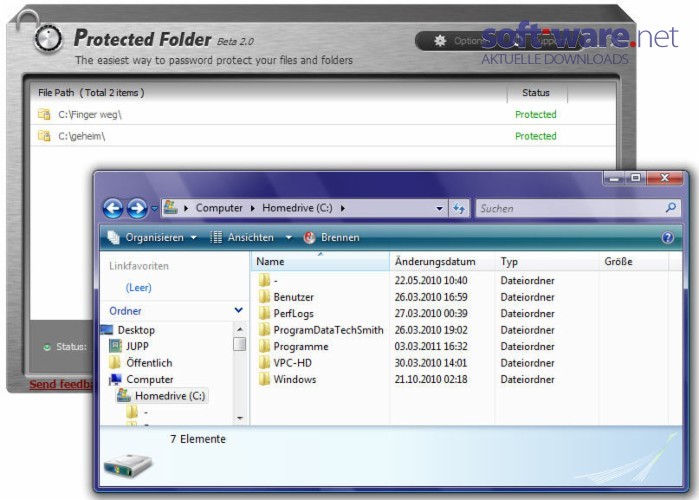Click the Ansichten toolbar button
Screen dimensions: 699x500
[242, 238]
